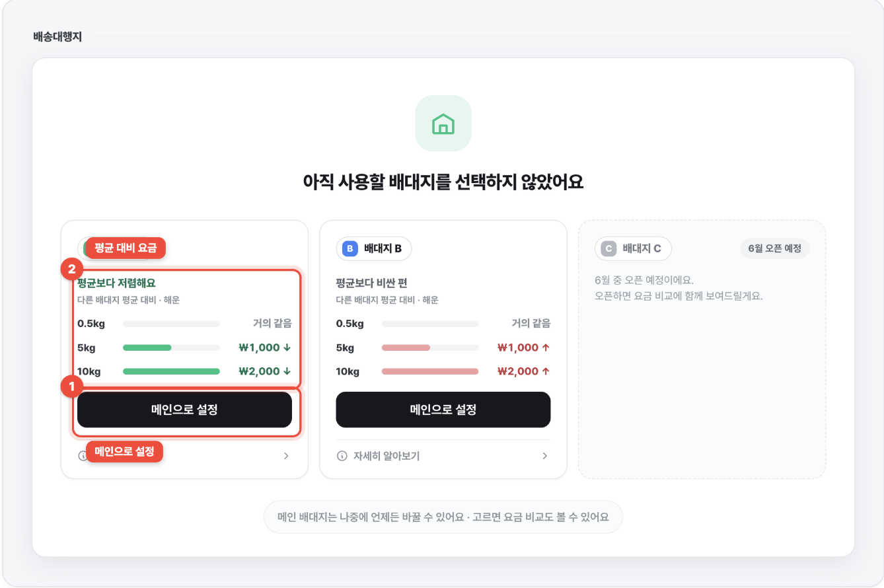This screenshot has width=884, height=588.
Task: Click the info icon in first card footer
Action: [x=82, y=456]
